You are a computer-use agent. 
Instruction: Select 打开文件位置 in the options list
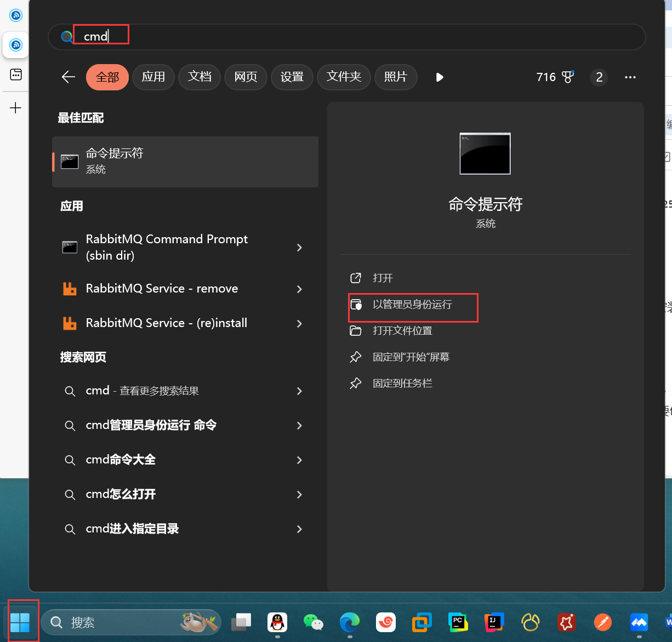pyautogui.click(x=402, y=331)
